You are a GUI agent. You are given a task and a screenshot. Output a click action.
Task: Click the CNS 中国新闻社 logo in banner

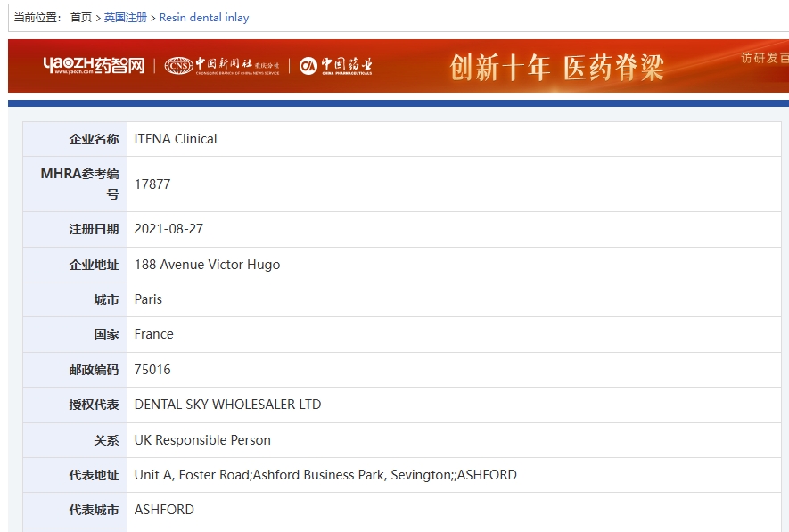tap(222, 66)
